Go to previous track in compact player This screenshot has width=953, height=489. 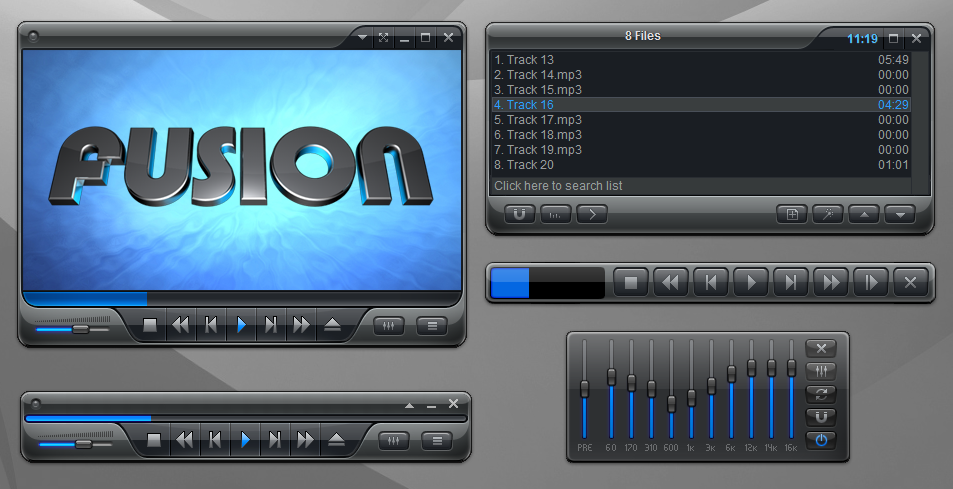215,440
